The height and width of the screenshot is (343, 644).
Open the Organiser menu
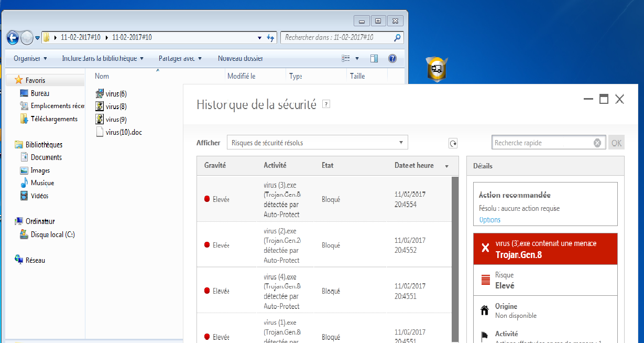(x=30, y=58)
